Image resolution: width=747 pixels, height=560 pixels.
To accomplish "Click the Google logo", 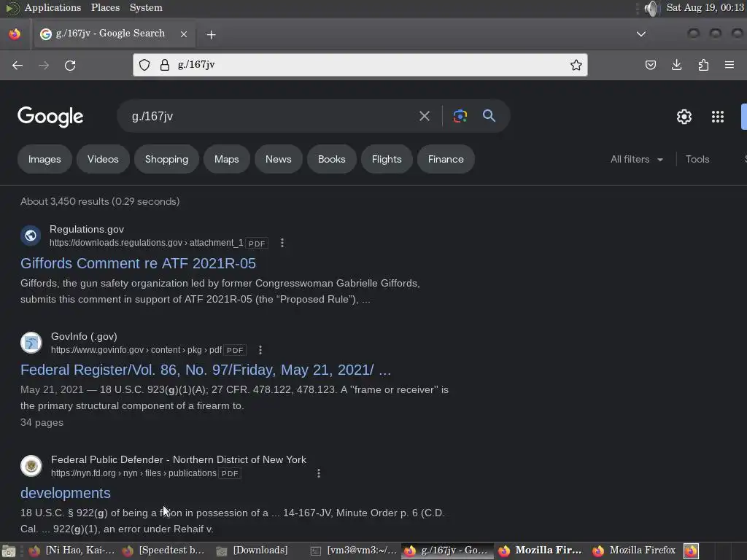I will click(50, 117).
